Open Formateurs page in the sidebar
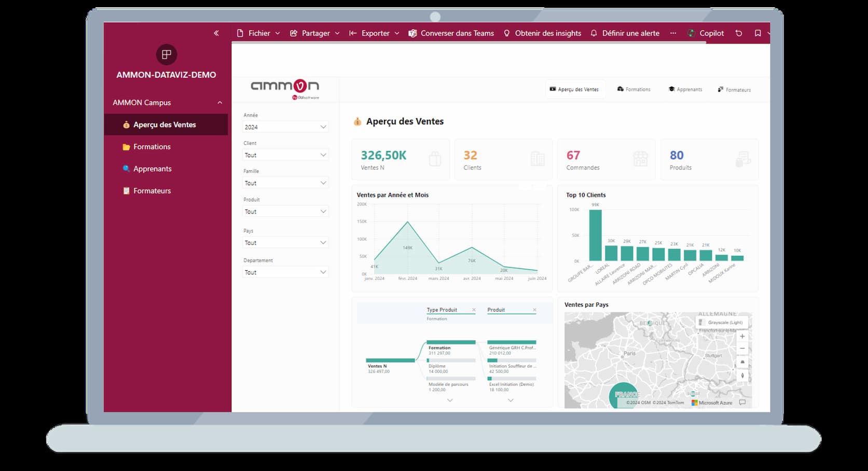 151,191
